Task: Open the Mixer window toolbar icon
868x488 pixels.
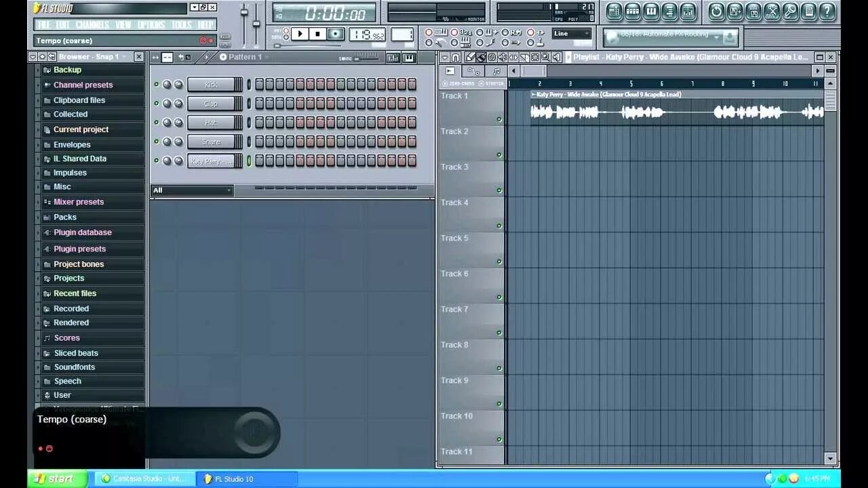Action: (688, 11)
